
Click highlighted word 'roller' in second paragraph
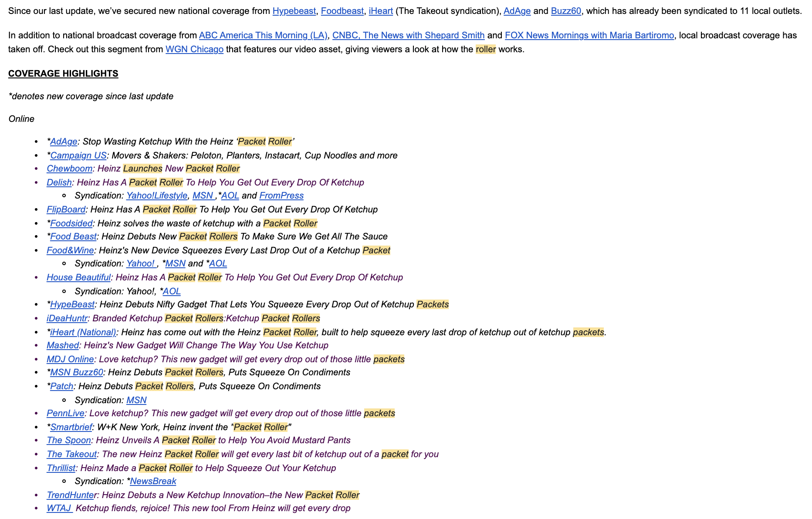coord(486,49)
